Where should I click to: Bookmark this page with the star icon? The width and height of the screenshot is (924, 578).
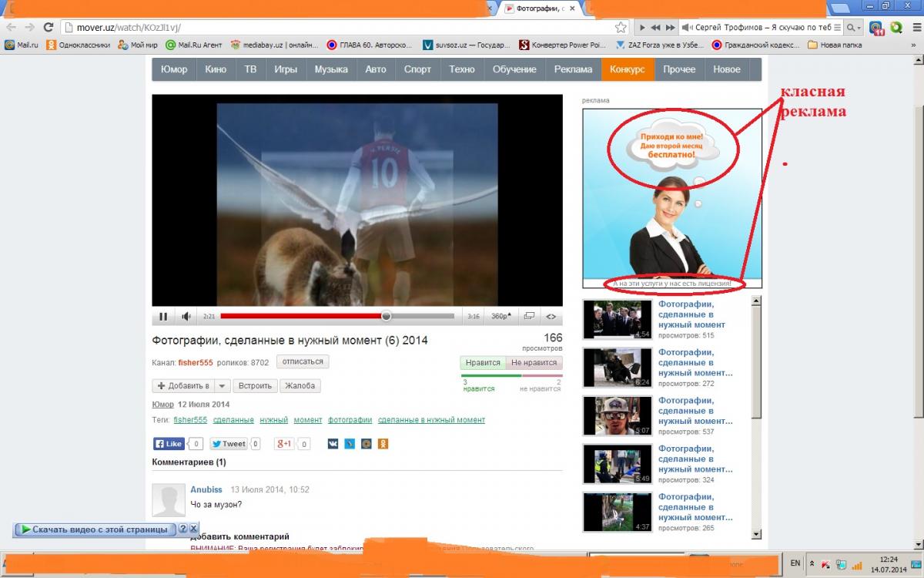(621, 27)
